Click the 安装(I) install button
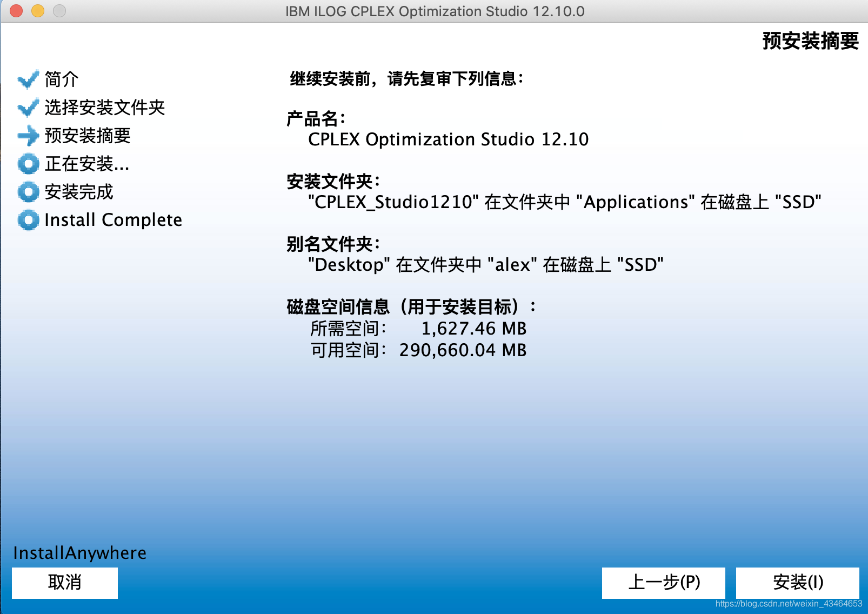This screenshot has height=614, width=868. coord(798,583)
